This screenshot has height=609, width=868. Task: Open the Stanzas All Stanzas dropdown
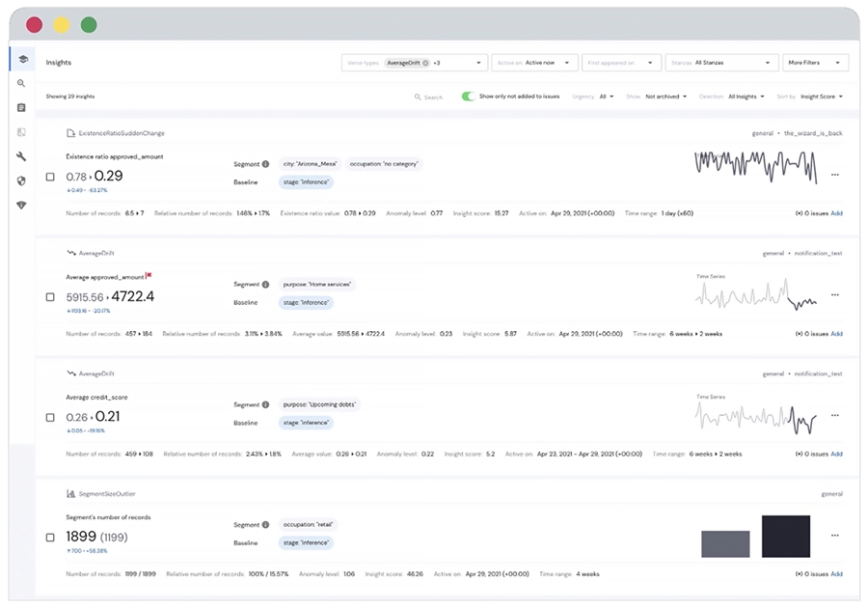(721, 63)
